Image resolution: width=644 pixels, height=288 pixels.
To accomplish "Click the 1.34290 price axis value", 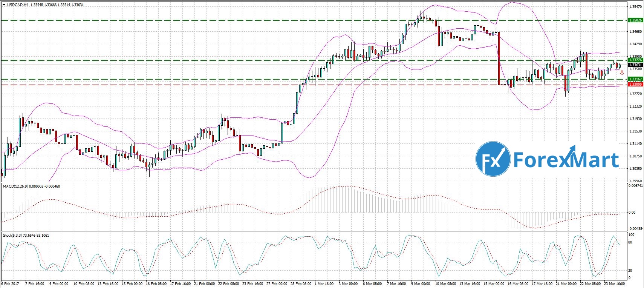I will (x=635, y=44).
